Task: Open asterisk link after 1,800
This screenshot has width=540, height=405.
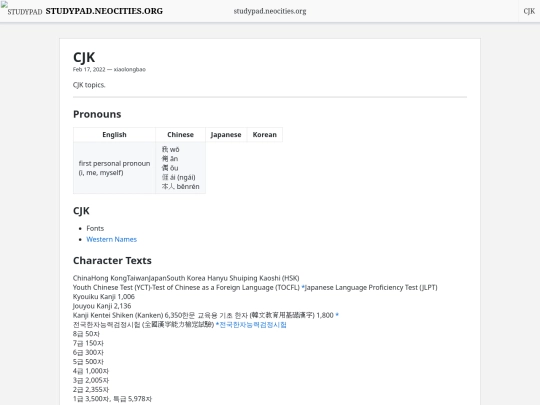Action: tap(337, 315)
